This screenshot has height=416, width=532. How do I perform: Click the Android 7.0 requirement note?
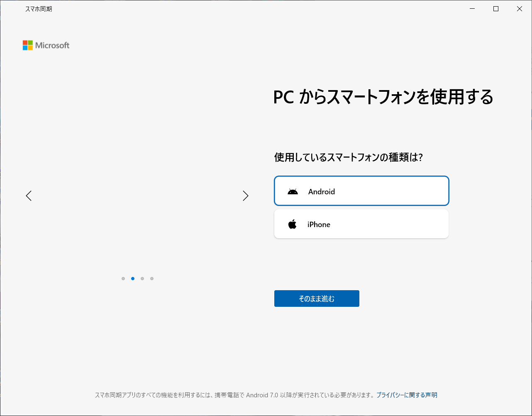pos(235,395)
